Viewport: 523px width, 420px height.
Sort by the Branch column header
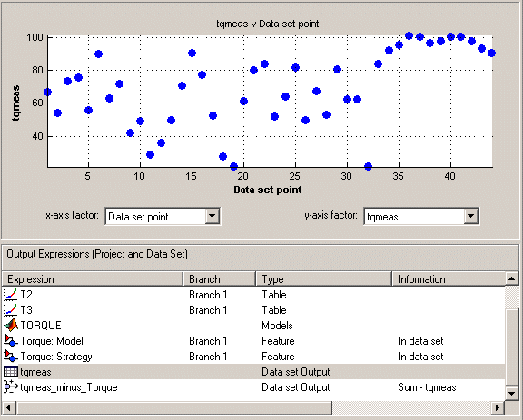(219, 279)
